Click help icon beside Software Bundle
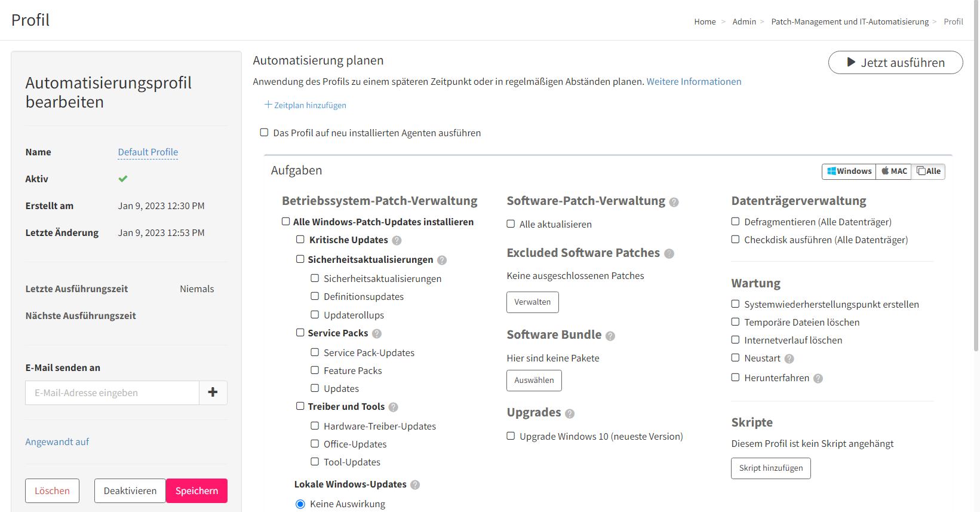This screenshot has width=980, height=512. coord(610,336)
